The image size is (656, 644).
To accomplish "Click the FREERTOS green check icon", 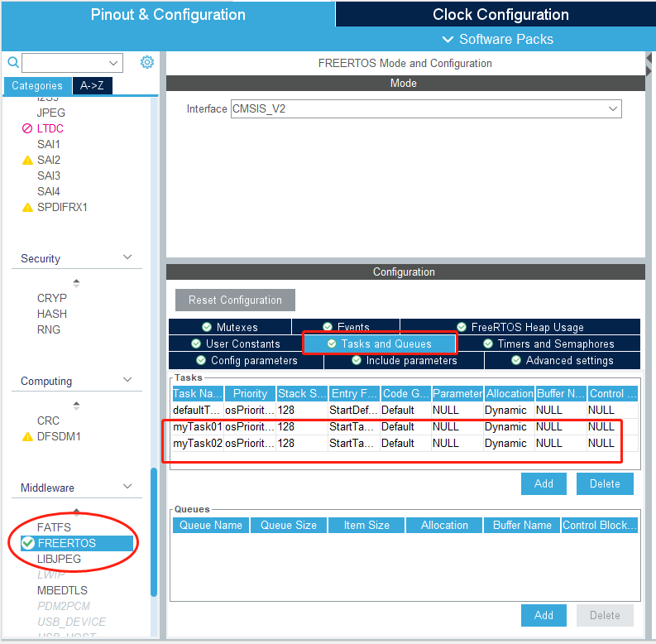I will [x=28, y=543].
